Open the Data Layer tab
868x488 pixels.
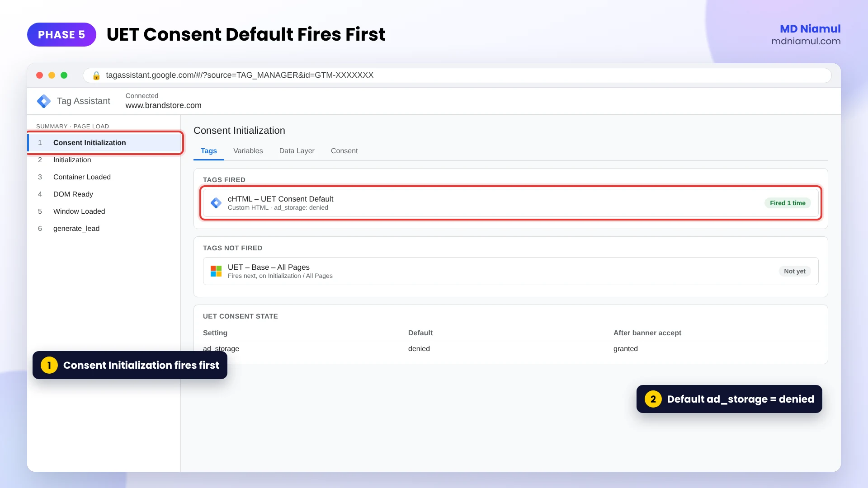point(297,151)
